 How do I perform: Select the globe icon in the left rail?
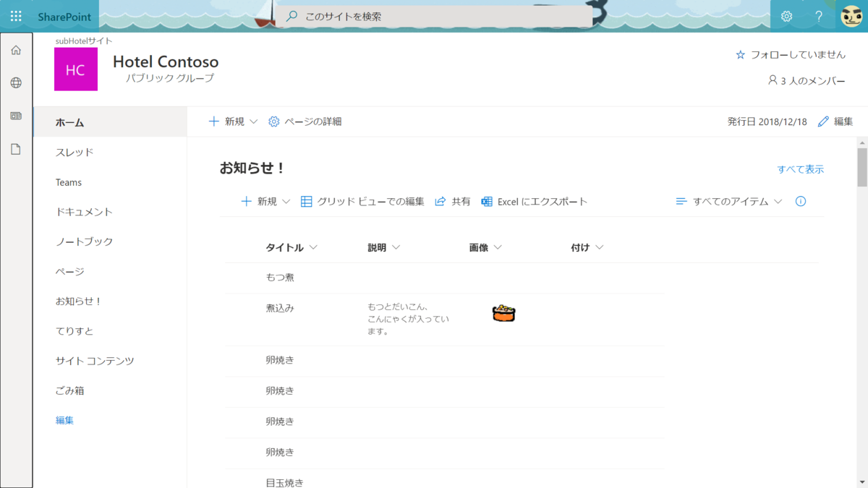tap(15, 82)
